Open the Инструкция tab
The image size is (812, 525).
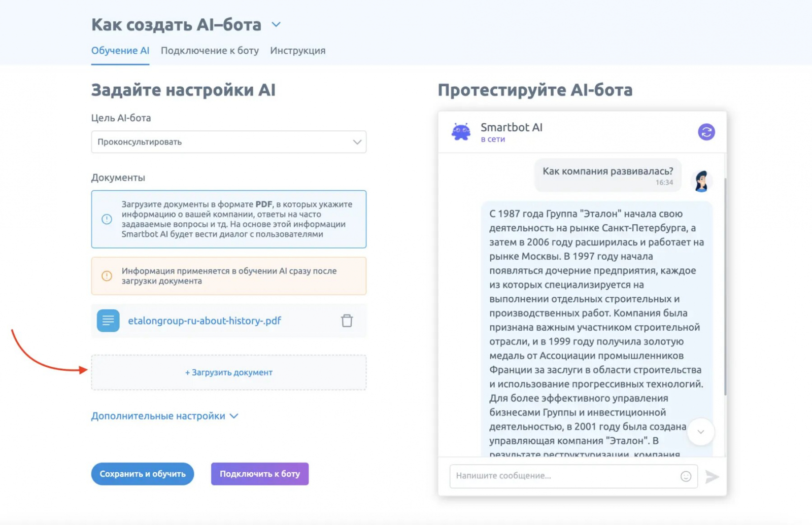[298, 51]
